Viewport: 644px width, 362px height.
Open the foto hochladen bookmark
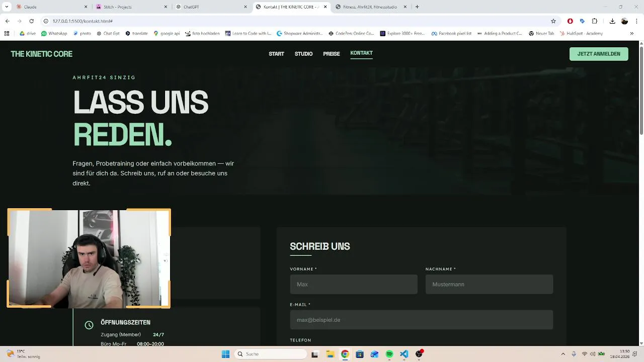[x=202, y=34]
